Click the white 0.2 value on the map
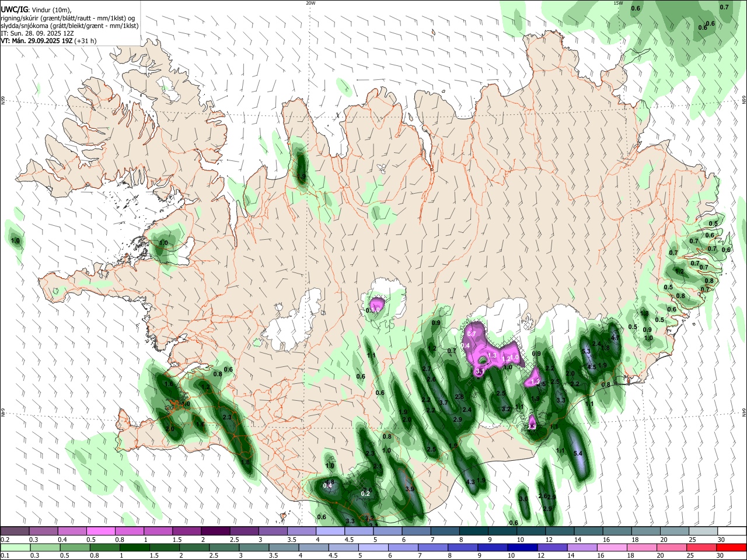The width and height of the screenshot is (747, 560). pyautogui.click(x=365, y=494)
